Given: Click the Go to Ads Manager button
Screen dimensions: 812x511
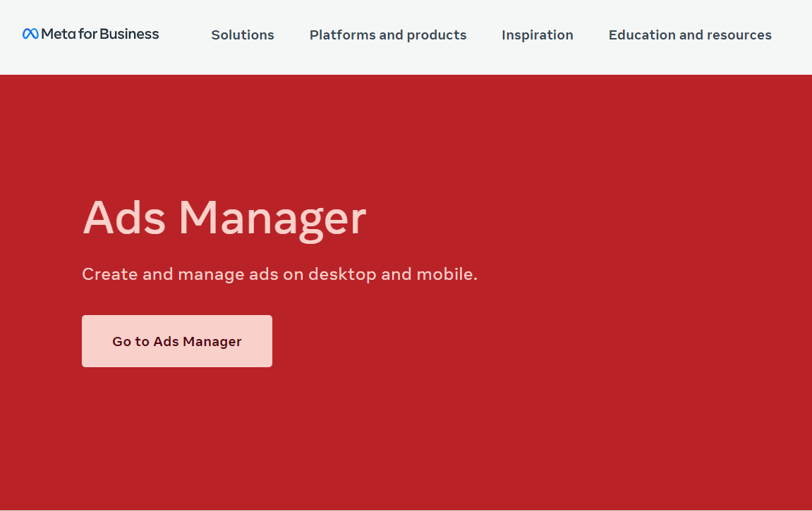Looking at the screenshot, I should [177, 341].
